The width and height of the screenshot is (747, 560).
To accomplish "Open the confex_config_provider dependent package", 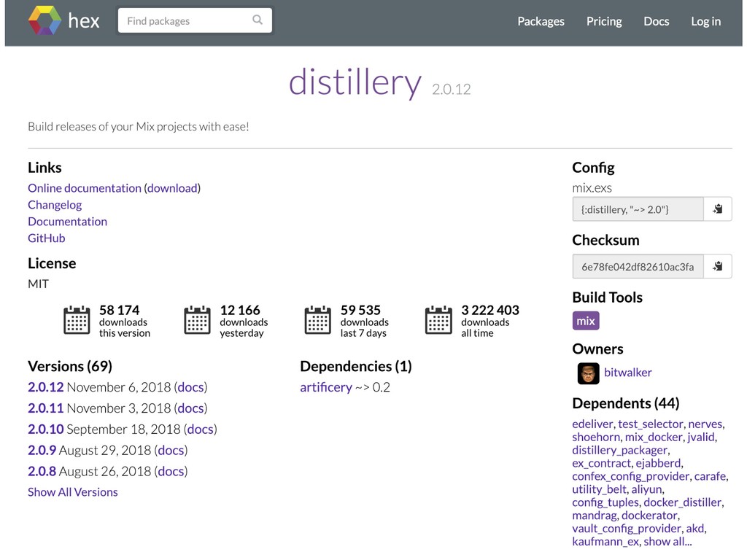I will click(631, 476).
